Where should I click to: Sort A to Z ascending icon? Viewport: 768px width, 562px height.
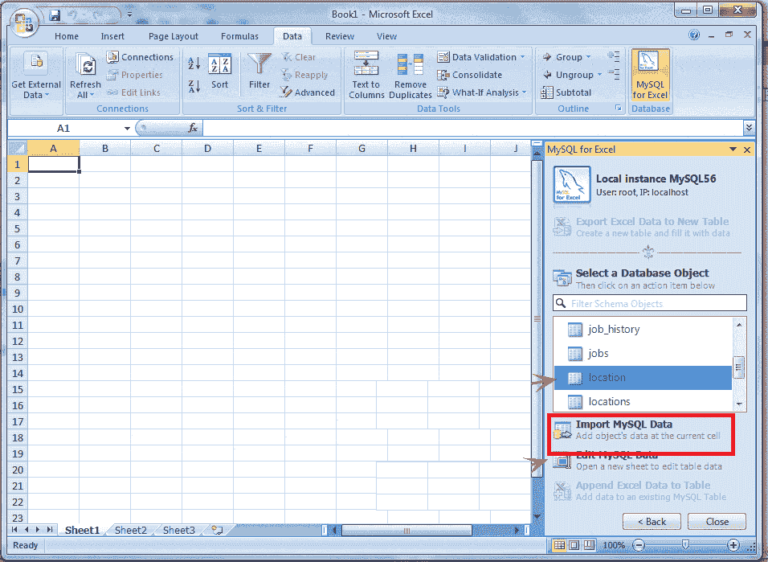point(194,63)
